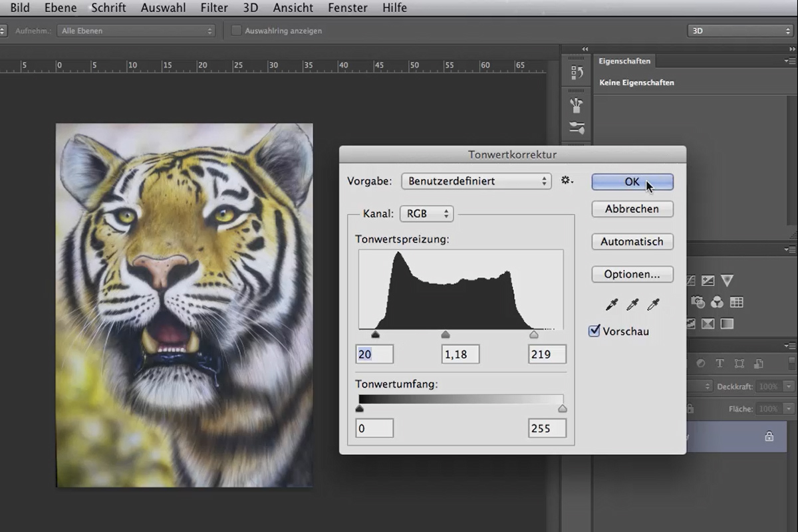Click the Tonwertumfang 255 output field

click(x=547, y=428)
